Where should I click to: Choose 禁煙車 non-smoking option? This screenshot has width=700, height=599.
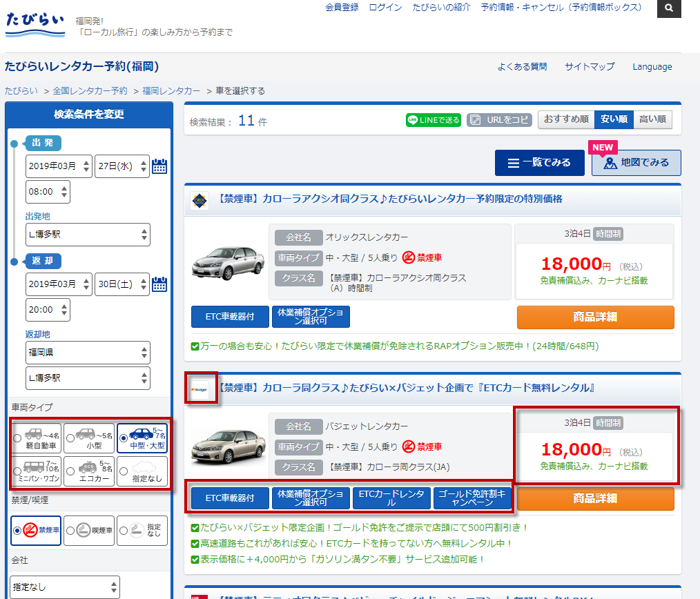tap(36, 531)
